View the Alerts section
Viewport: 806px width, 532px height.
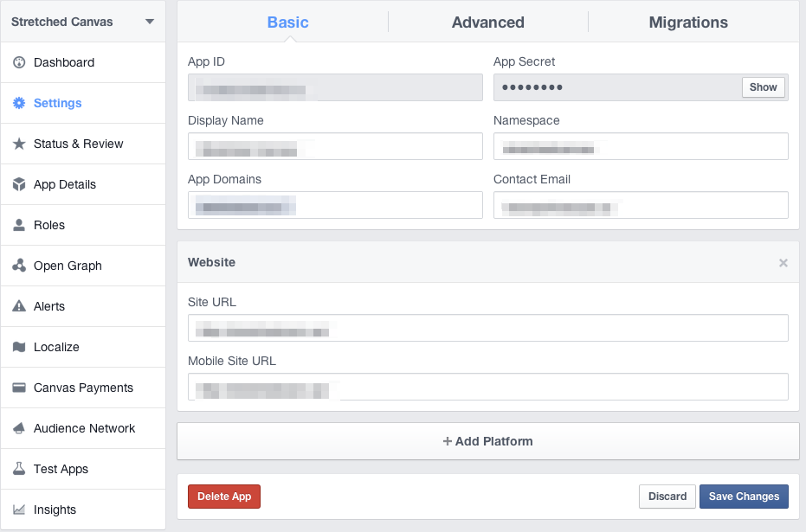(83, 306)
